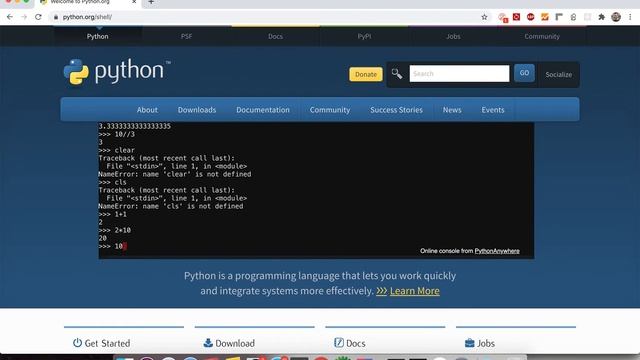The height and width of the screenshot is (360, 640).
Task: Click the Get Started power icon
Action: [77, 343]
